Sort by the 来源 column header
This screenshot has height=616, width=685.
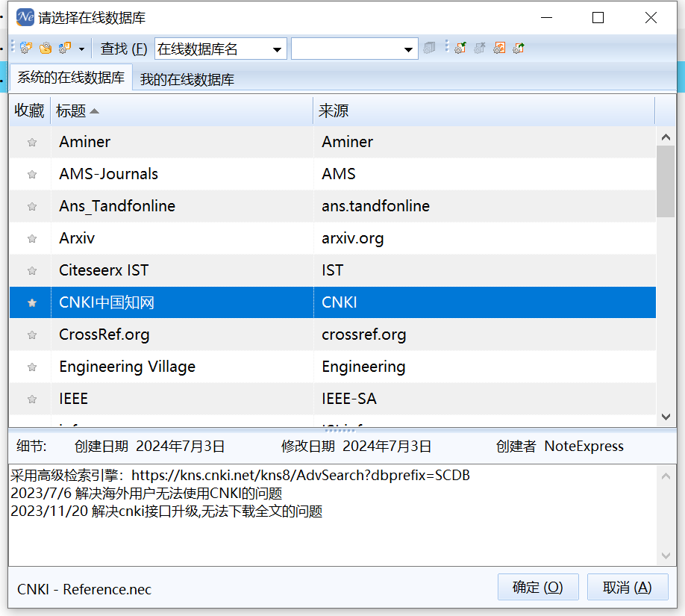coord(484,111)
